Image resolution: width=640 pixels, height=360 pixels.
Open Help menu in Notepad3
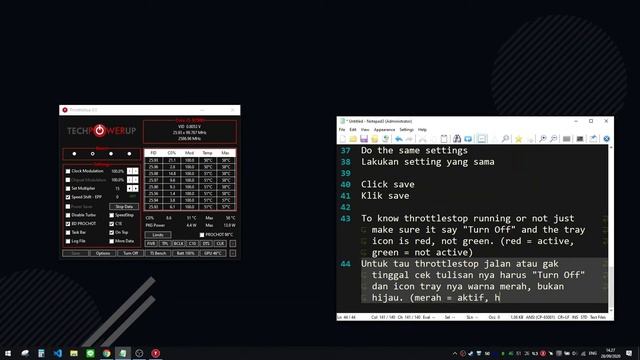[422, 130]
